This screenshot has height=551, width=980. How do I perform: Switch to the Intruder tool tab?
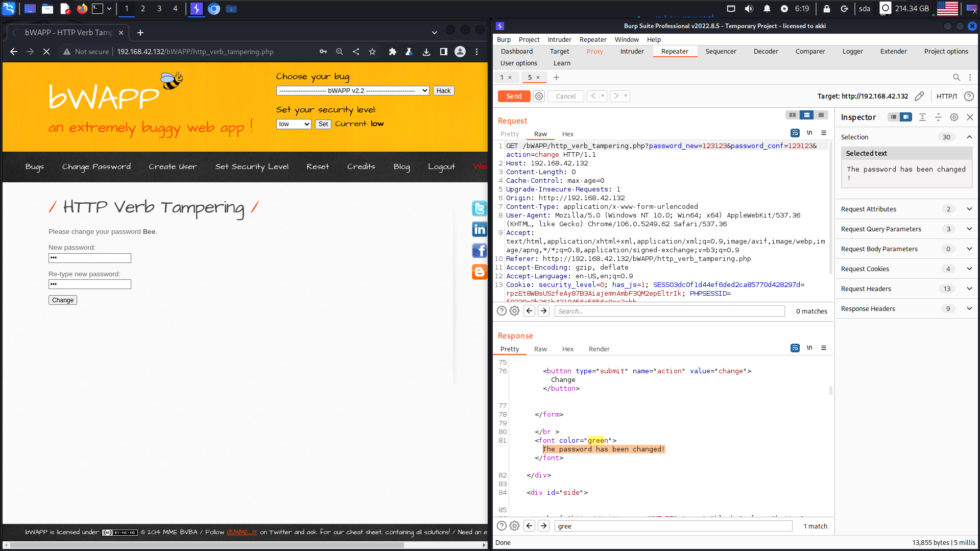[632, 51]
